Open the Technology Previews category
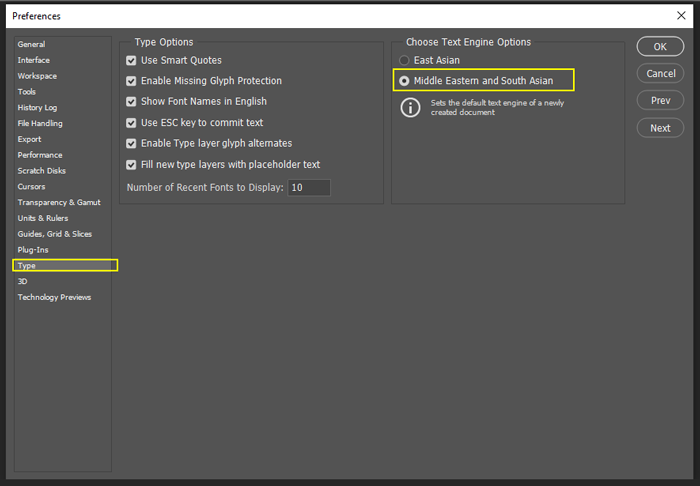700x486 pixels. pos(54,297)
